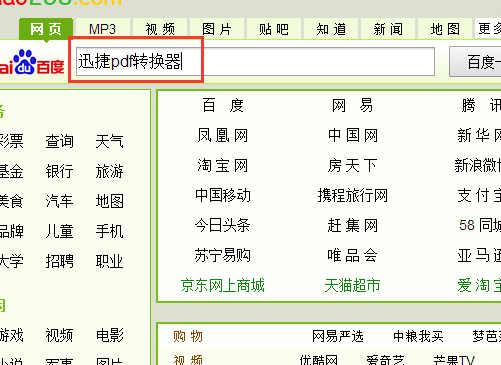
Task: Open the 中国网 link
Action: (353, 135)
